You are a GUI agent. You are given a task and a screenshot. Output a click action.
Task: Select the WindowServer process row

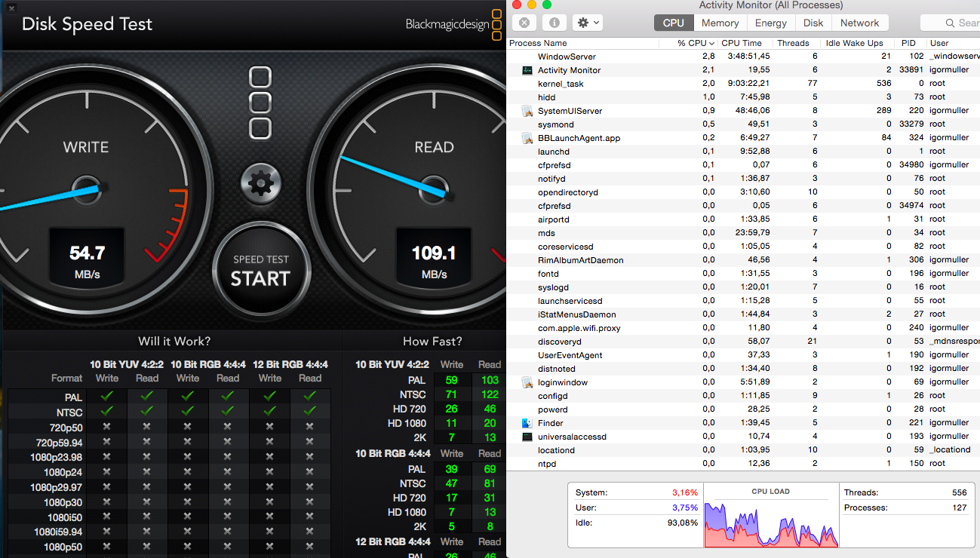pos(743,57)
